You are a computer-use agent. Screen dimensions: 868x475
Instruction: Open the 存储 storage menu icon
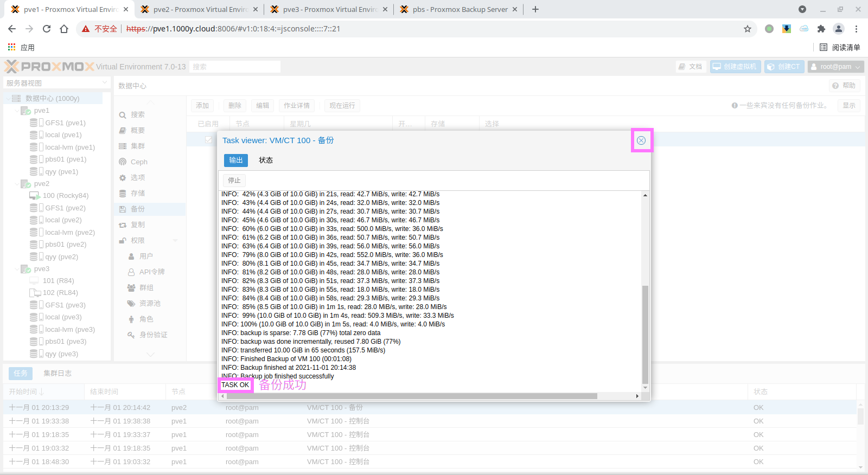123,194
